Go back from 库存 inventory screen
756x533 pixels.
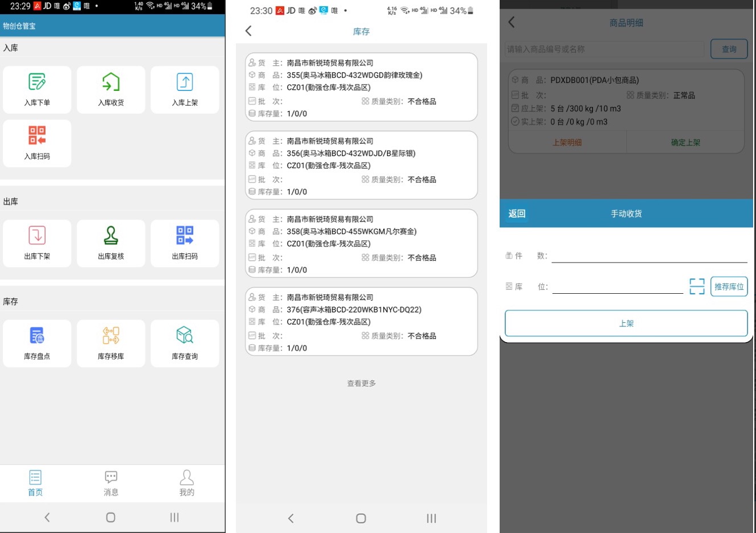[x=248, y=31]
